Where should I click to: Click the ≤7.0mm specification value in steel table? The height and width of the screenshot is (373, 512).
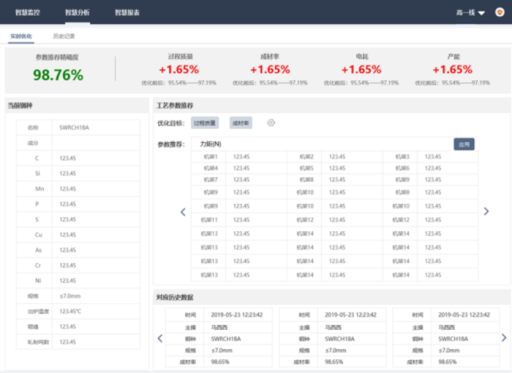tap(70, 296)
